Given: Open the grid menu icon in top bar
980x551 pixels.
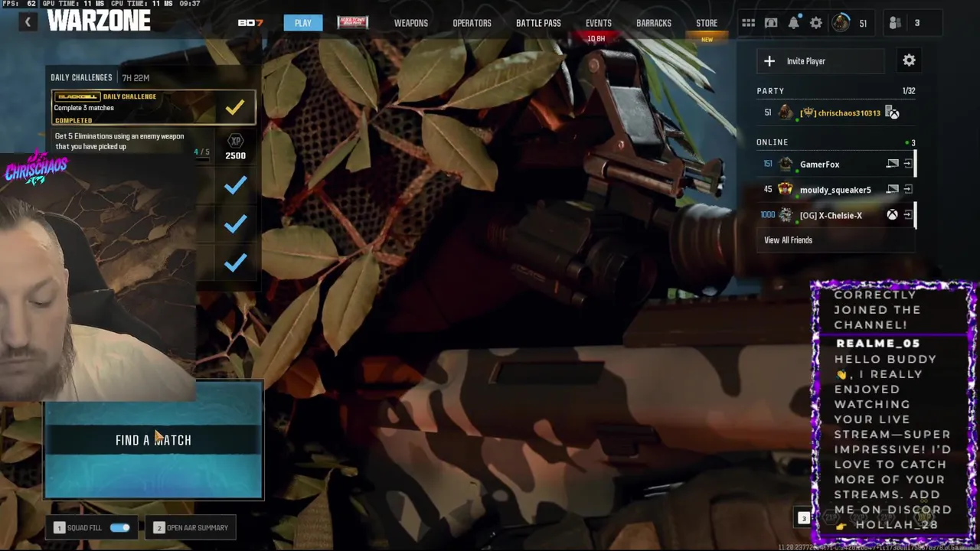Looking at the screenshot, I should [748, 23].
